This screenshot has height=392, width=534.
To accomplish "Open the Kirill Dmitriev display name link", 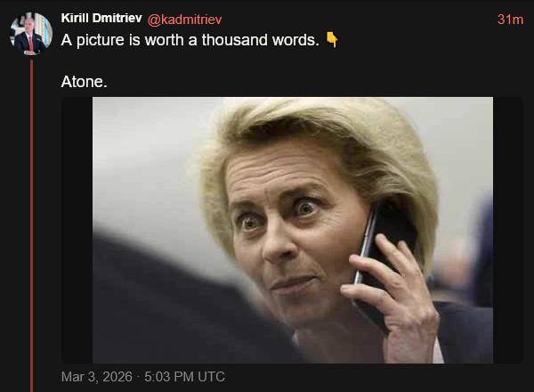I will pos(101,19).
